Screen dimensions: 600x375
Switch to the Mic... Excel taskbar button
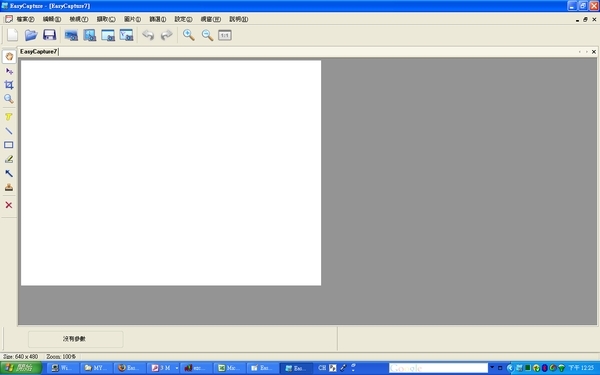click(x=229, y=368)
